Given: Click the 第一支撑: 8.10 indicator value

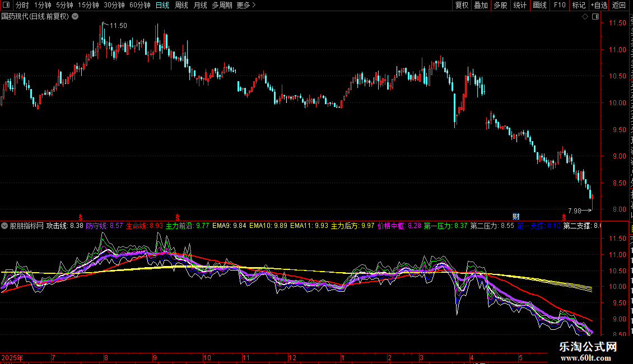Looking at the screenshot, I should [x=539, y=226].
